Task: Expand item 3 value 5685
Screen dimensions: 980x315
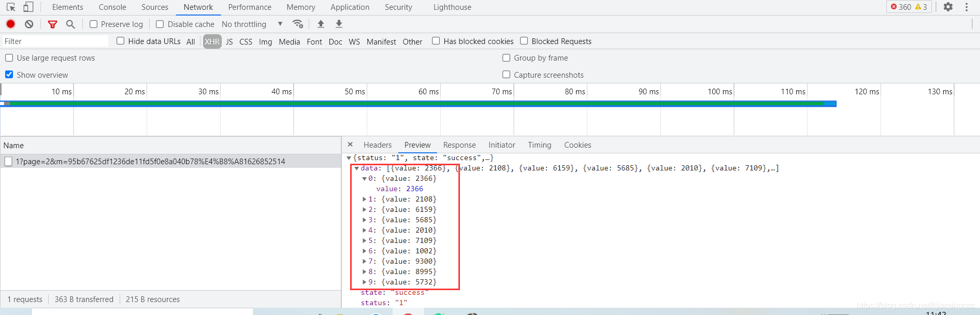Action: pos(364,220)
